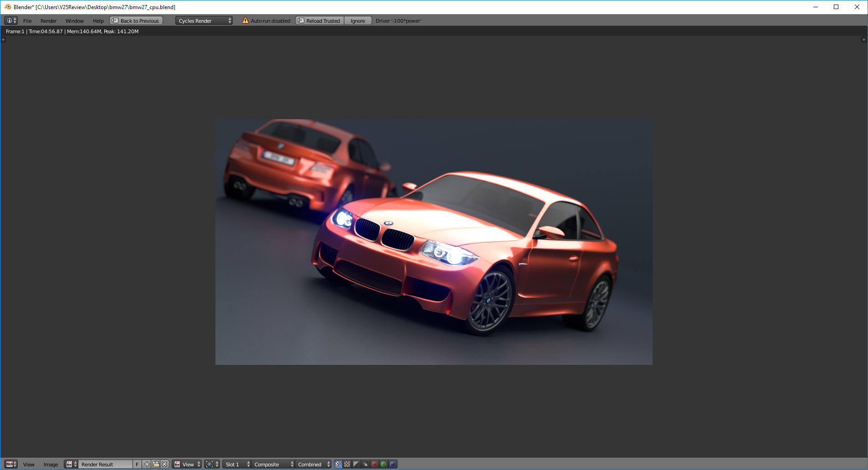Screen dimensions: 868x470
Task: Expand the Slot 1 render slot dropdown
Action: (x=236, y=464)
